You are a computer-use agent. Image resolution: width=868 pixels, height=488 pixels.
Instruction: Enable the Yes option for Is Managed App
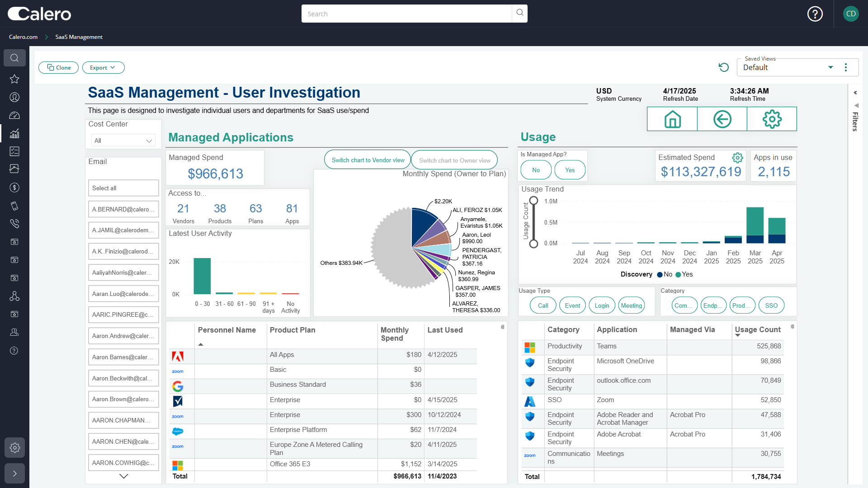pyautogui.click(x=570, y=170)
